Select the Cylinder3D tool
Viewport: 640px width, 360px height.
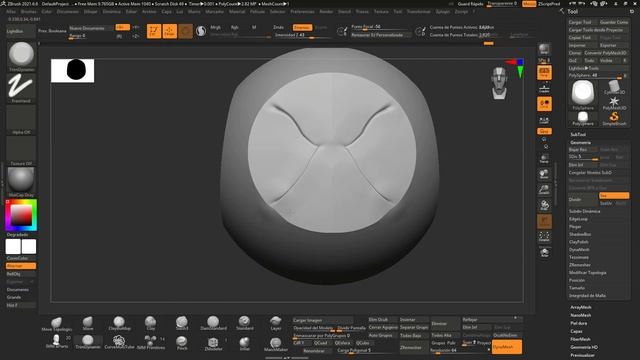(613, 87)
